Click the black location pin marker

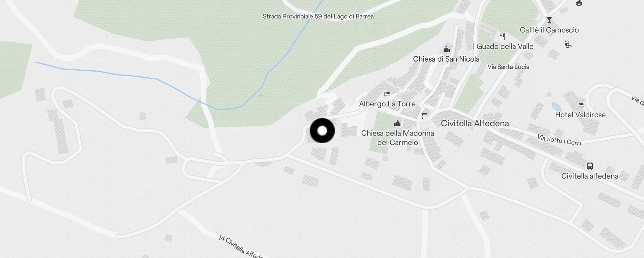click(x=322, y=131)
